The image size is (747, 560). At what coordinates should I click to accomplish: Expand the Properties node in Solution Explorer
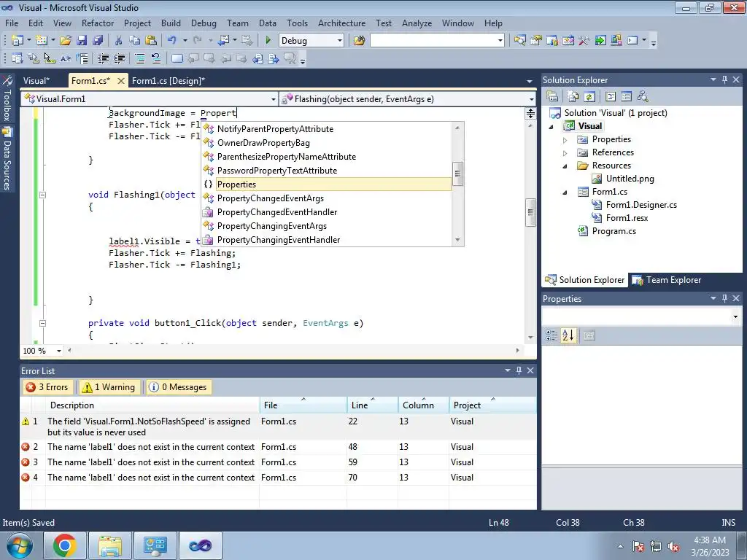point(565,140)
